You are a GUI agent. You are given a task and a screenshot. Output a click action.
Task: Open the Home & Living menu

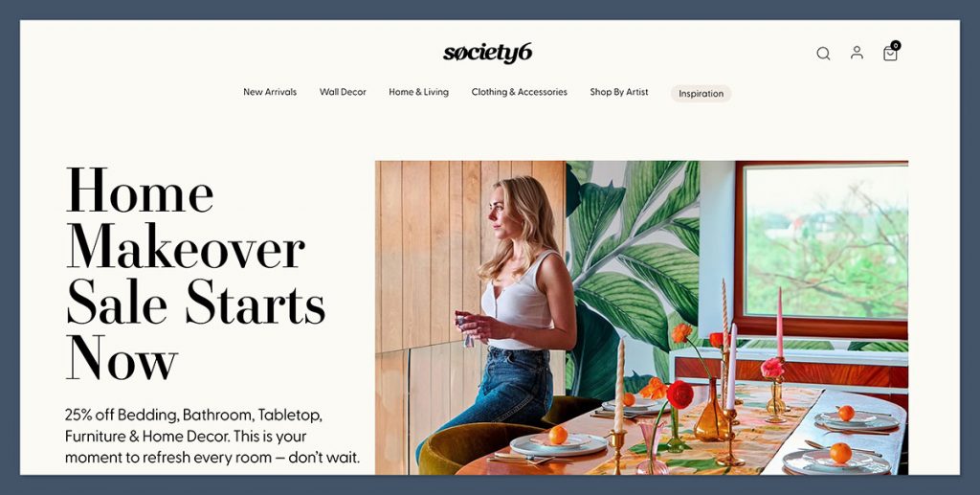(419, 92)
